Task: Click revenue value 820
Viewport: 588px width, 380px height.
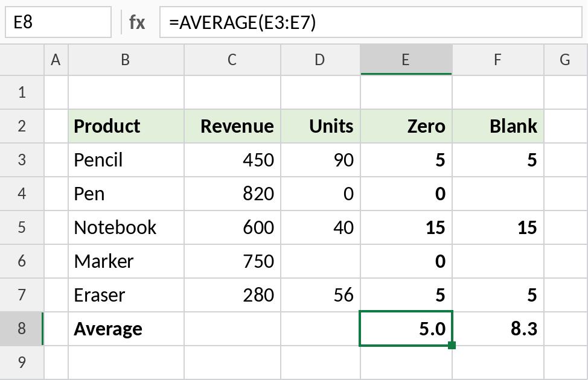Action: pyautogui.click(x=232, y=194)
